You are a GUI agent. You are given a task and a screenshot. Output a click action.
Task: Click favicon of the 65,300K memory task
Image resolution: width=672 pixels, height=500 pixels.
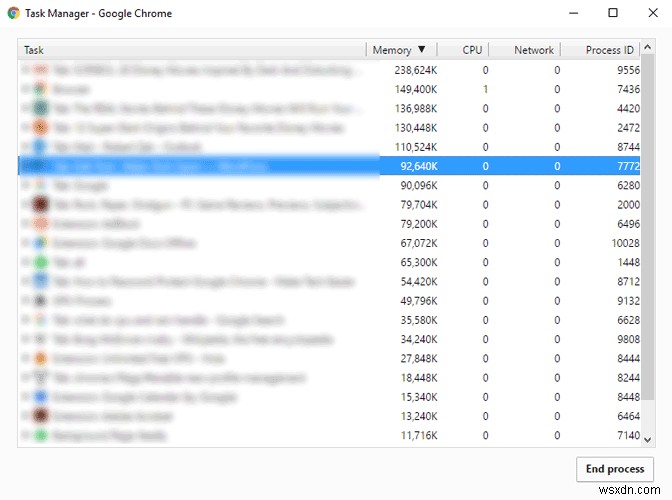(x=40, y=262)
